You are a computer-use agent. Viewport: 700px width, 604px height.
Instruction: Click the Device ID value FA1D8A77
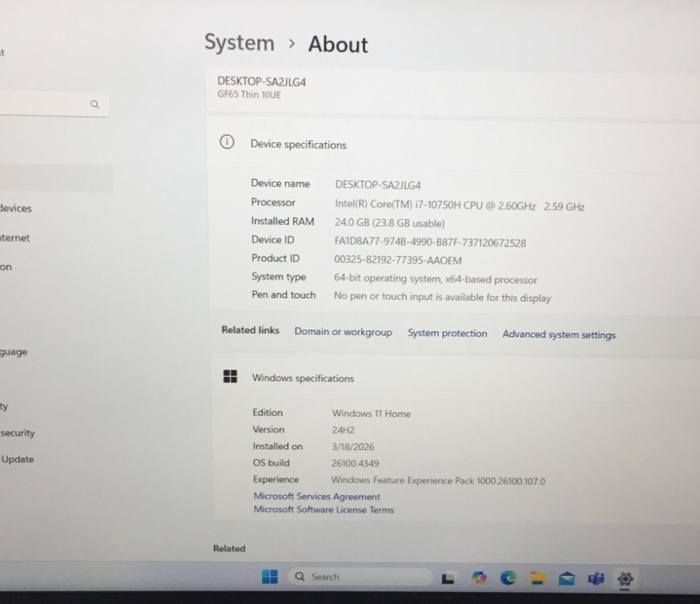click(x=430, y=242)
